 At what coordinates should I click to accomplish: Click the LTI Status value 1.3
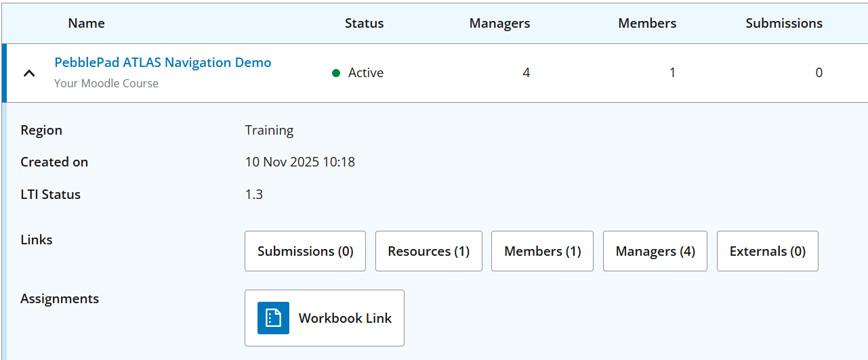coord(254,194)
